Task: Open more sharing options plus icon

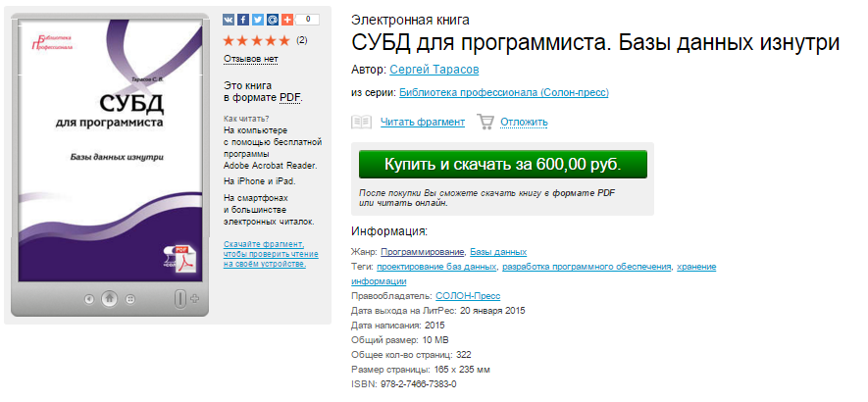Action: click(286, 20)
